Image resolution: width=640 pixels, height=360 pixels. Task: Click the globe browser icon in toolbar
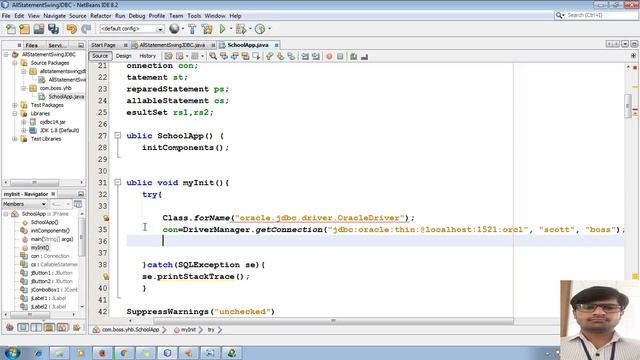(x=174, y=29)
